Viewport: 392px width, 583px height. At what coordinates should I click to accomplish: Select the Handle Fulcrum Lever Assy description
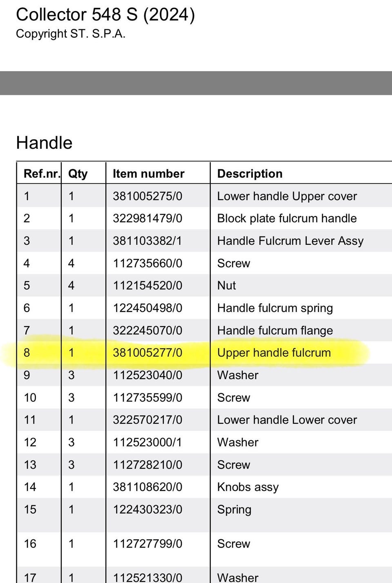pos(290,241)
